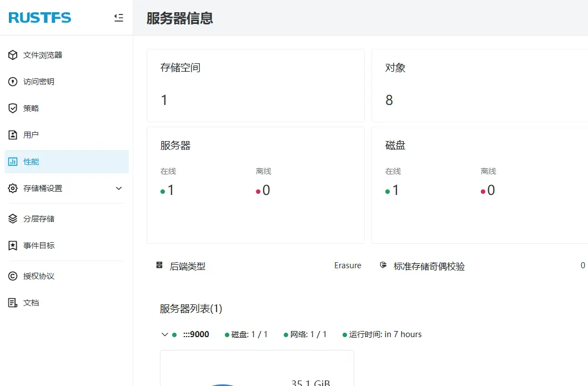The image size is (588, 386).
Task: Collapse the sidebar with the toggle icon
Action: click(x=118, y=17)
